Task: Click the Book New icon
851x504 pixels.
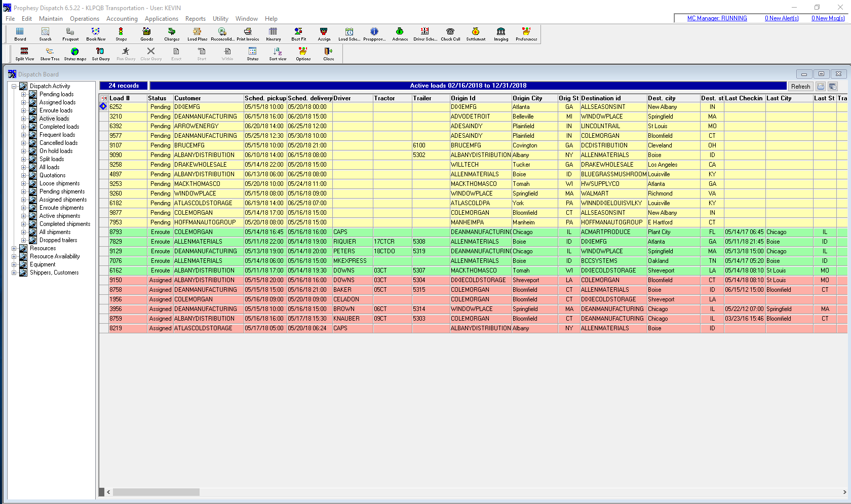Action: [x=96, y=34]
